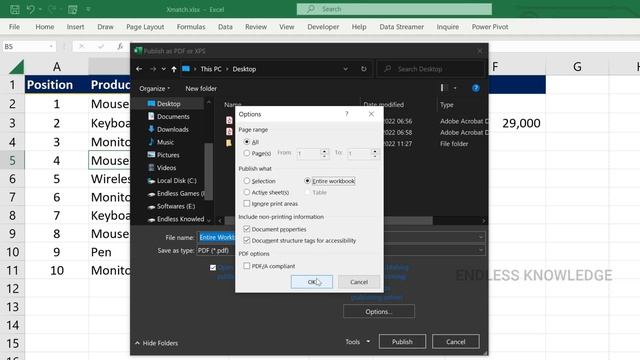Select the All page range radio button

tap(247, 142)
